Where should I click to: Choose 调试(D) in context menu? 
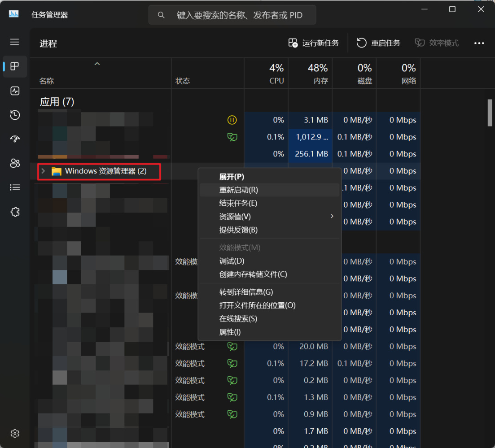pos(270,261)
